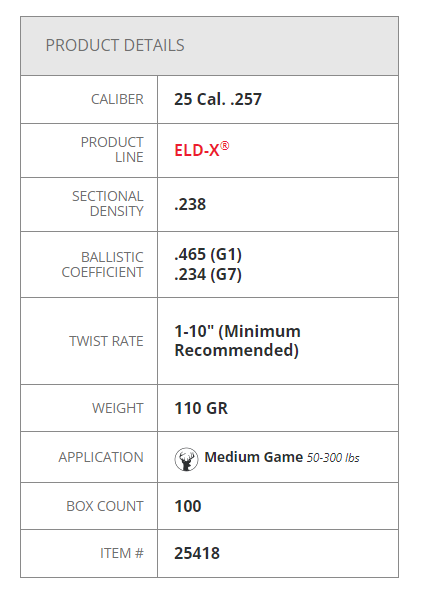Click the PRODUCT DETAILS header
The height and width of the screenshot is (599, 424).
115,45
